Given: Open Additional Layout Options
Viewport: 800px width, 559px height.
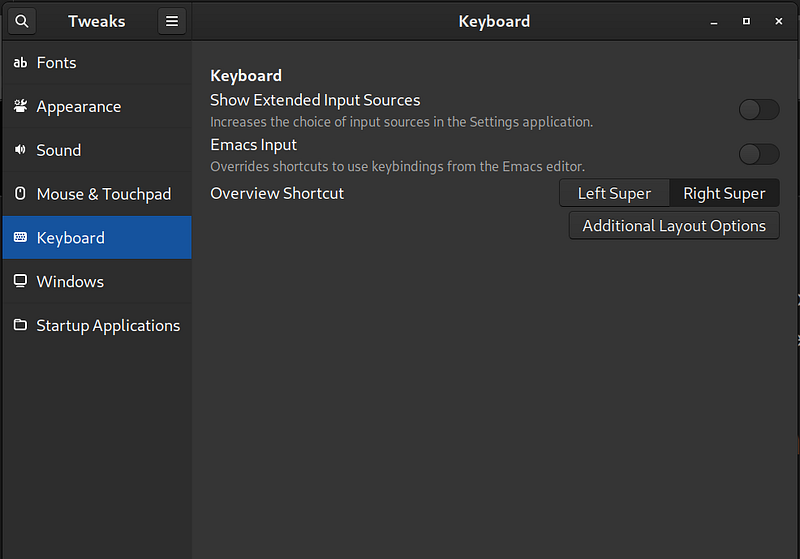Looking at the screenshot, I should pyautogui.click(x=674, y=226).
